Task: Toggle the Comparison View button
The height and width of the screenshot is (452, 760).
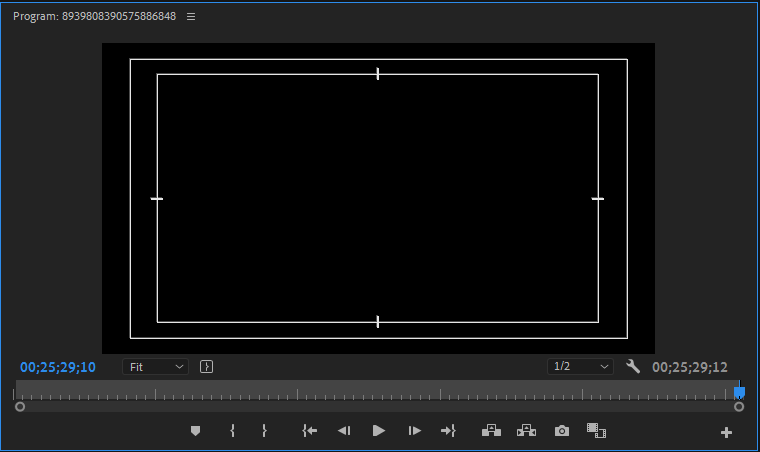Action: [596, 431]
